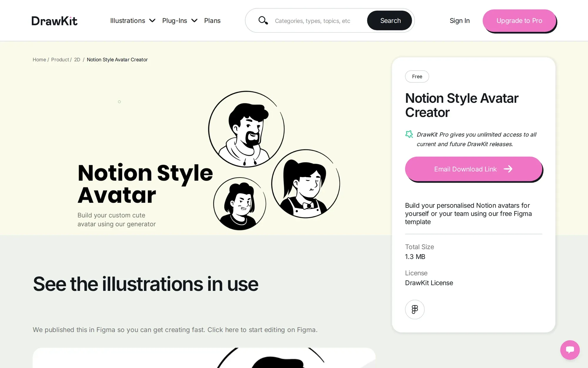The width and height of the screenshot is (588, 368).
Task: Click the Sign In link
Action: click(460, 21)
